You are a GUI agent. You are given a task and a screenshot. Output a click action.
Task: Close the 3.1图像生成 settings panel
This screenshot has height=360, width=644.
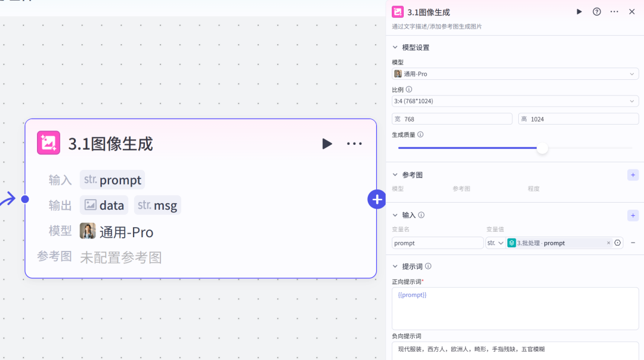(631, 11)
